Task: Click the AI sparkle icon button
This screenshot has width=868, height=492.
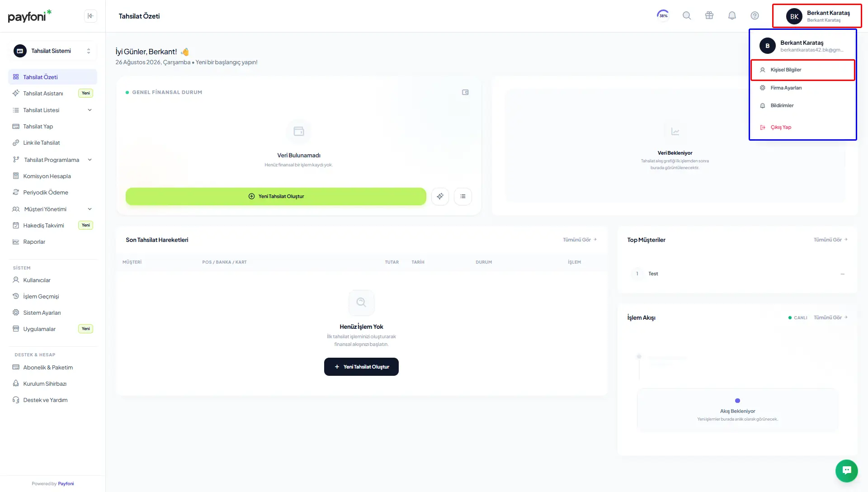Action: pos(440,196)
